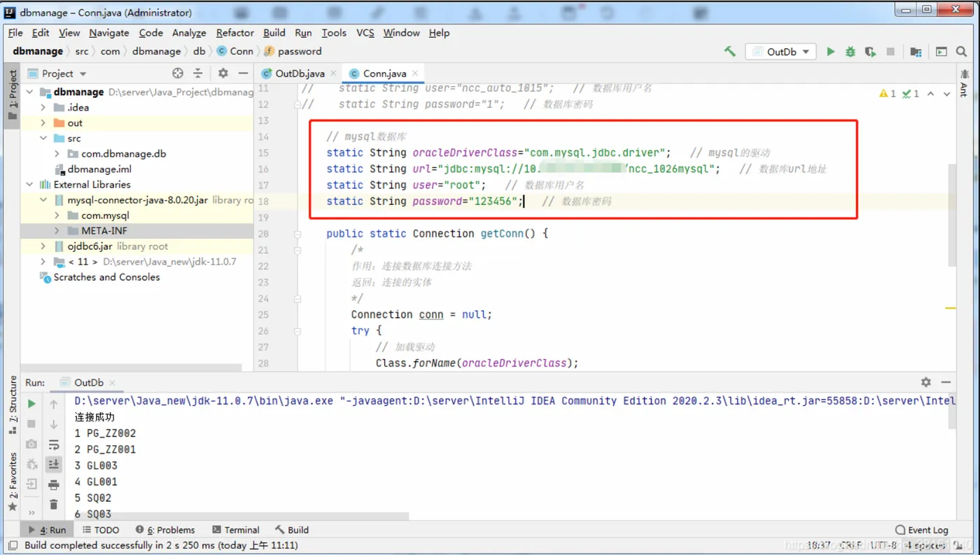Open the Project view selector dropdown
980x555 pixels.
coord(83,73)
